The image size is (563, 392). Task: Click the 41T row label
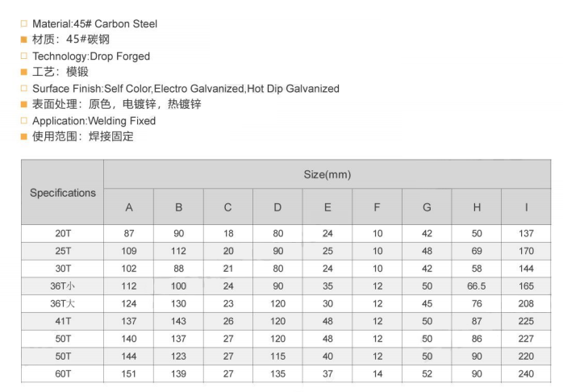tap(62, 321)
